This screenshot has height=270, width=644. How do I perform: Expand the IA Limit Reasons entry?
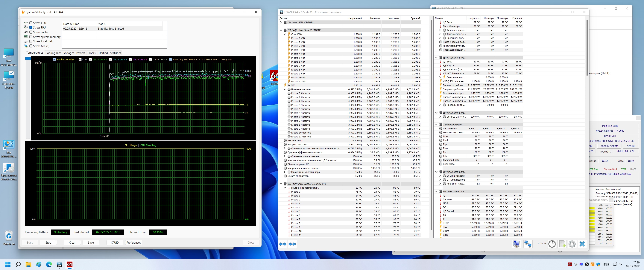[x=440, y=176]
